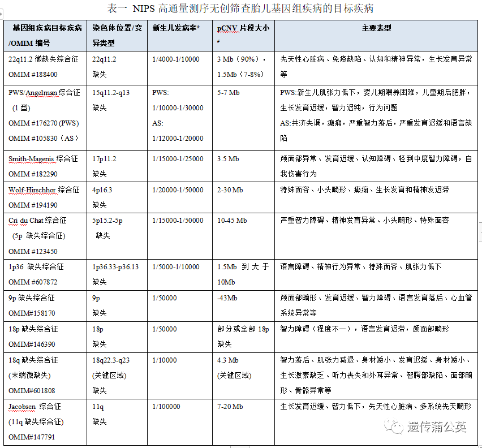Select the "9p 缺失综合征" disease name
The width and height of the screenshot is (482, 448).
(31, 298)
